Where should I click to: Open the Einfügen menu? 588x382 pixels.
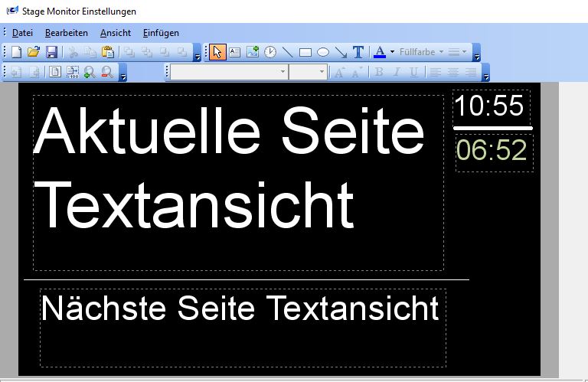click(x=161, y=33)
